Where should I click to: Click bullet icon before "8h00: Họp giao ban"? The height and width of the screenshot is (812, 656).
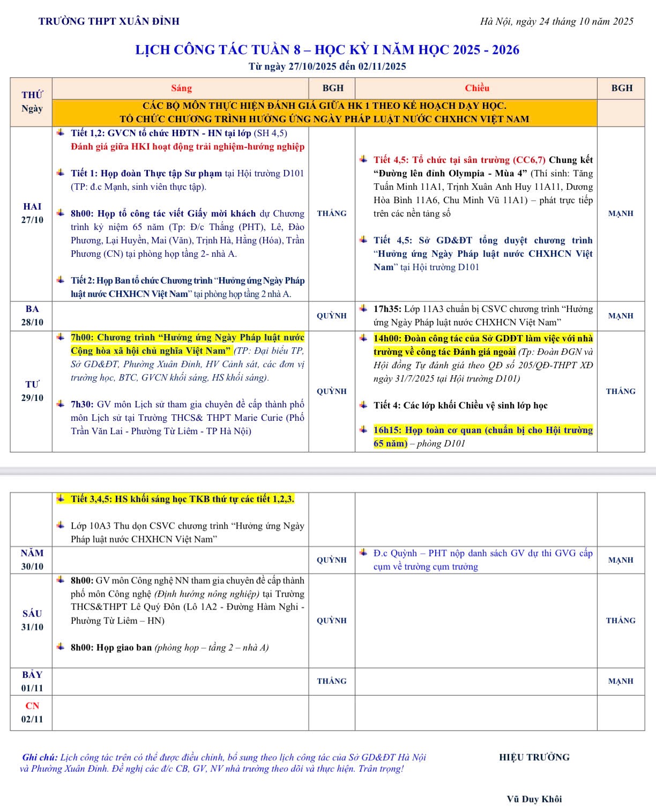(61, 647)
